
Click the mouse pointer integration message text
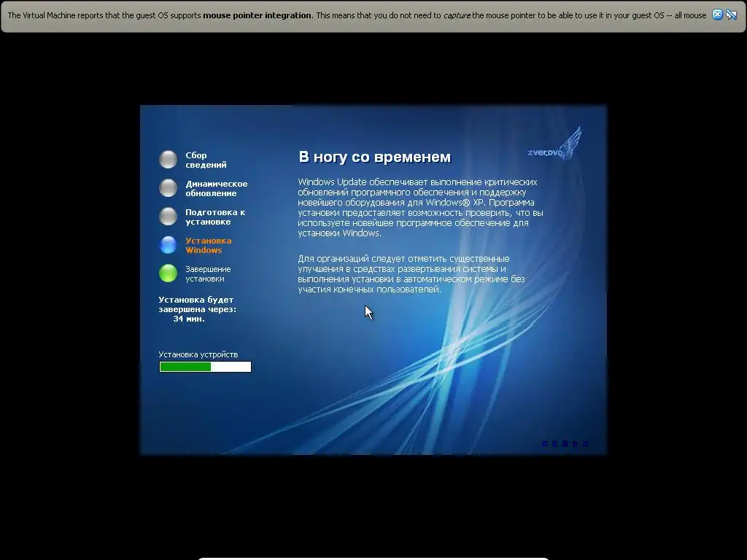pos(357,15)
